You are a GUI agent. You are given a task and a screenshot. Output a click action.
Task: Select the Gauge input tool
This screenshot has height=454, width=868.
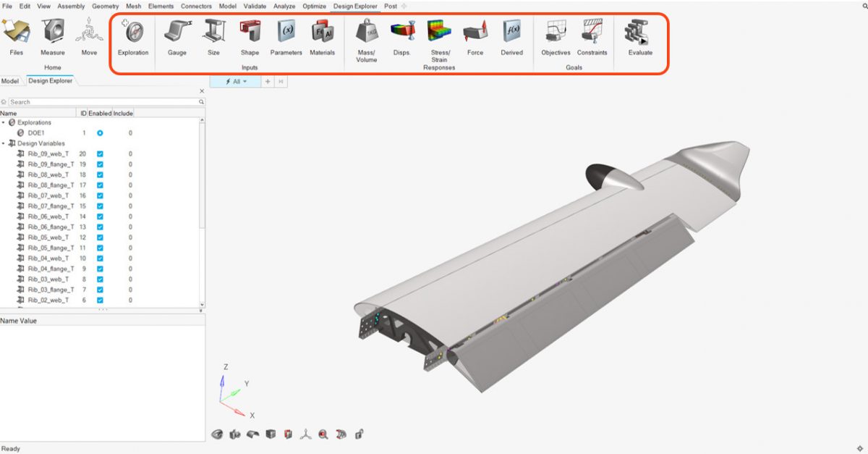tap(176, 33)
